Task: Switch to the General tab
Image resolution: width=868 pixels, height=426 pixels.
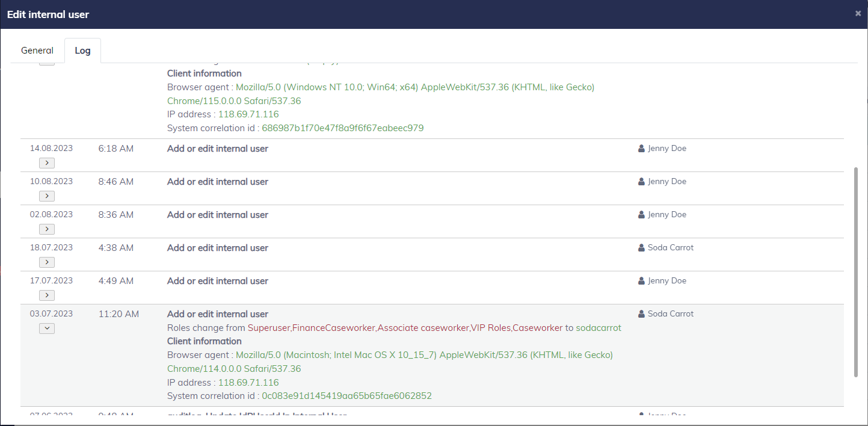Action: (x=37, y=51)
